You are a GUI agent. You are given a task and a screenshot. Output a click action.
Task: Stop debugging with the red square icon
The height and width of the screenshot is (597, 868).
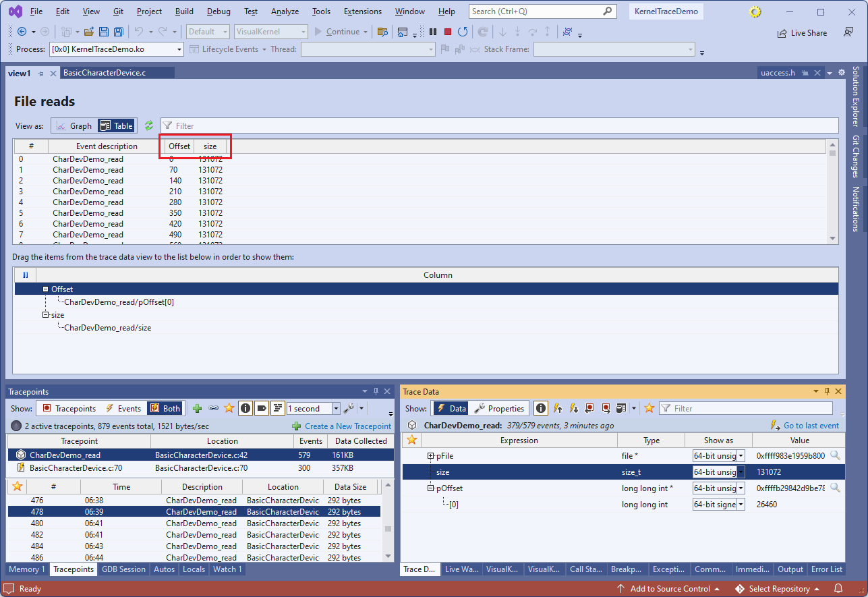pyautogui.click(x=448, y=32)
